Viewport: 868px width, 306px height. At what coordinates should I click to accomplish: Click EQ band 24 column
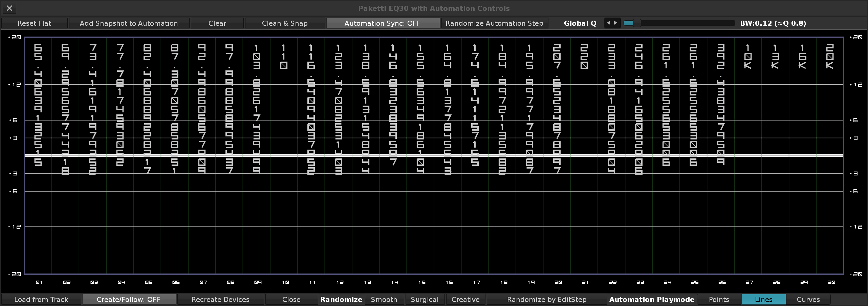[666, 156]
